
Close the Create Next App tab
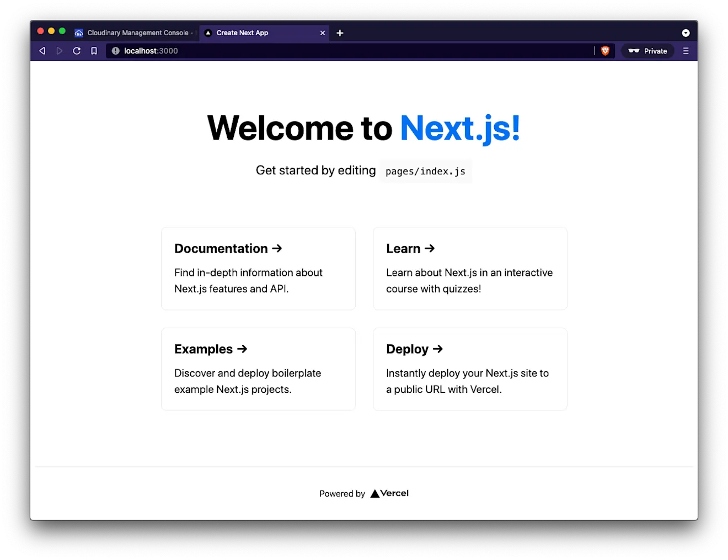(323, 33)
